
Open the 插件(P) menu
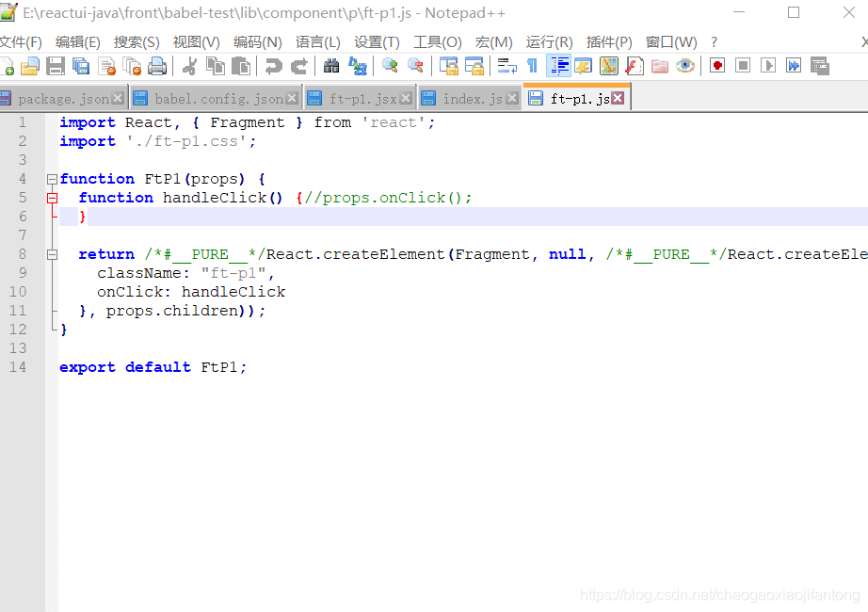(x=609, y=42)
